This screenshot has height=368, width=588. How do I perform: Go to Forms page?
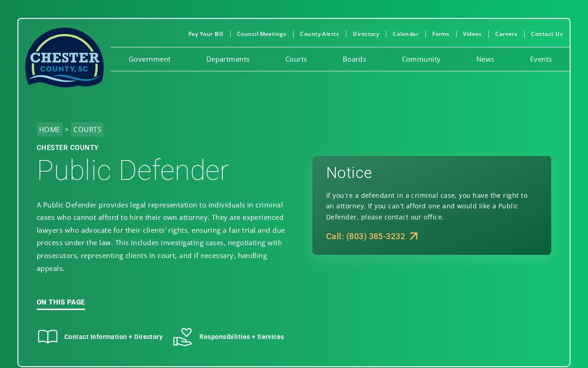441,34
